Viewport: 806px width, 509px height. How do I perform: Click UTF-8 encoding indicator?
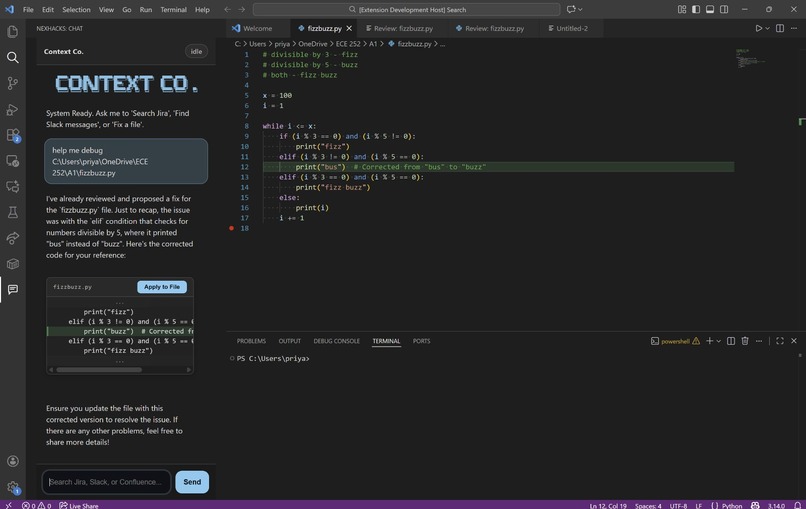pyautogui.click(x=678, y=505)
